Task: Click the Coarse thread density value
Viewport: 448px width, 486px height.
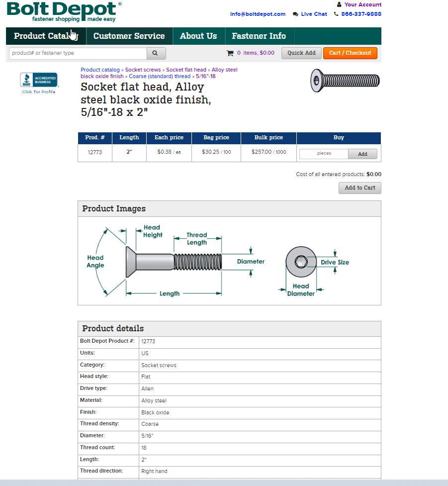Action: (150, 424)
